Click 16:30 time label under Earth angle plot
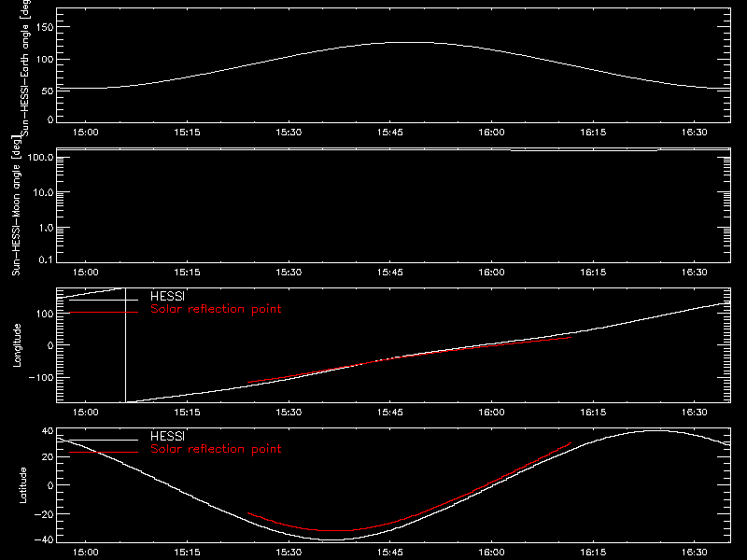The image size is (747, 560). pos(695,132)
